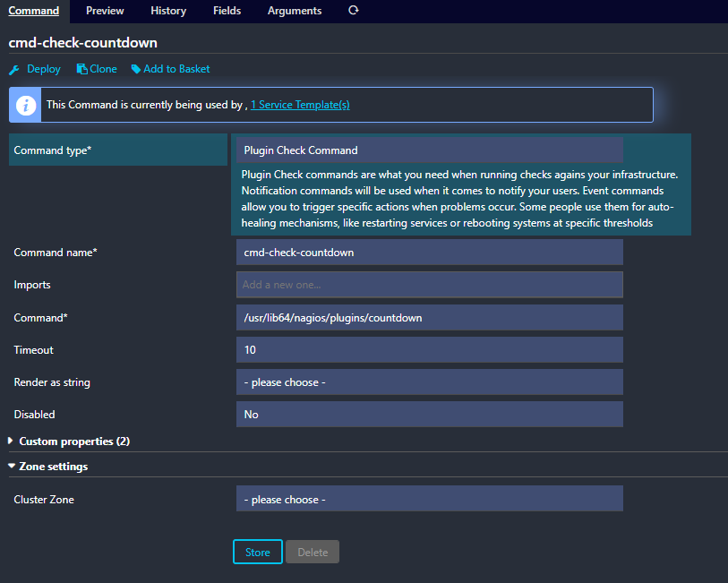Click the refresh icon in tab bar
Image resolution: width=728 pixels, height=583 pixels.
pyautogui.click(x=353, y=11)
